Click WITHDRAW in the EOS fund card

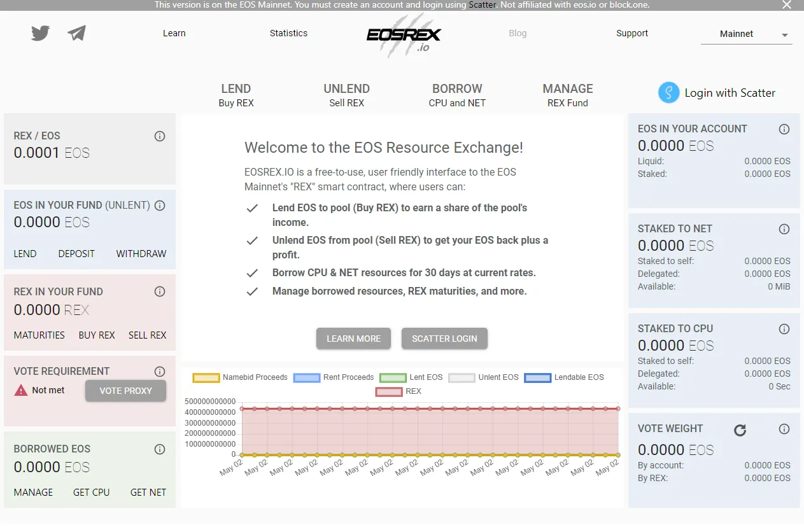(141, 253)
